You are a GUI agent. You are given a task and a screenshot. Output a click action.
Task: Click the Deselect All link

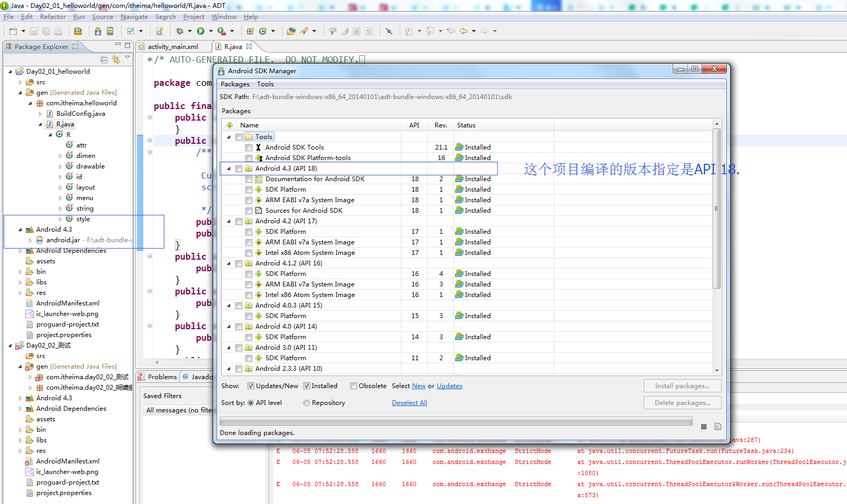tap(409, 403)
